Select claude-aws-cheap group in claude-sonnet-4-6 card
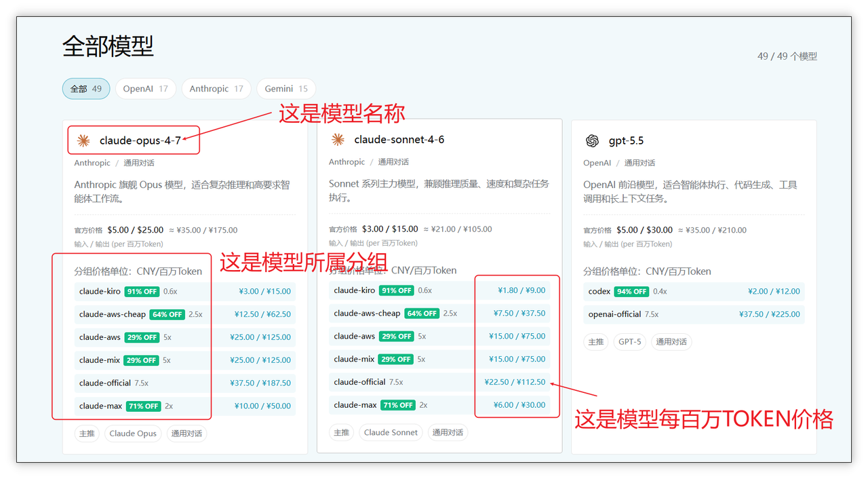The width and height of the screenshot is (868, 479). tap(439, 313)
